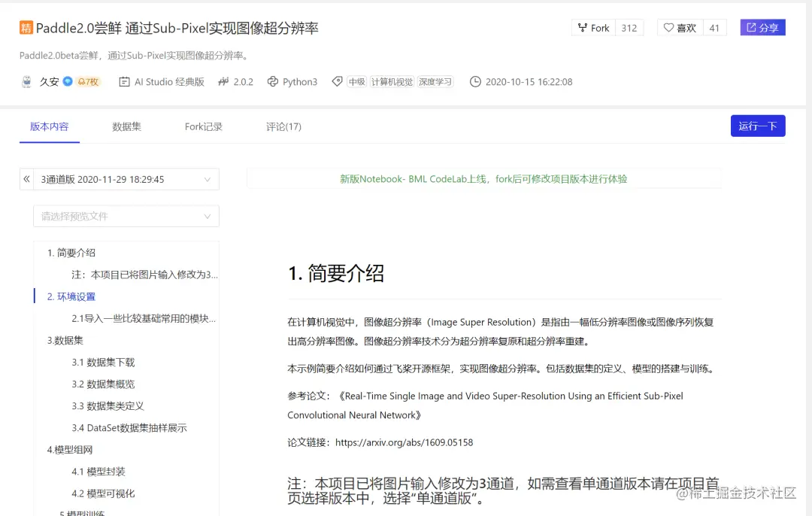Screen dimensions: 812x516
Task: Click the 计算机视觉 tag
Action: click(x=392, y=82)
